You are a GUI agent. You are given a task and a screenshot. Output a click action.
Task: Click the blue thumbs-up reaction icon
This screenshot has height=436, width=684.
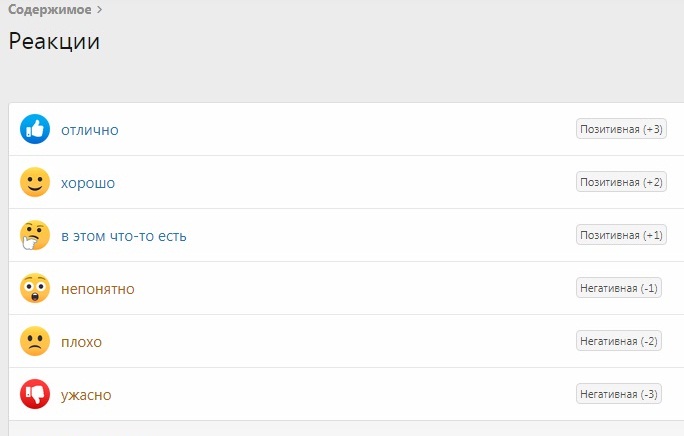35,129
